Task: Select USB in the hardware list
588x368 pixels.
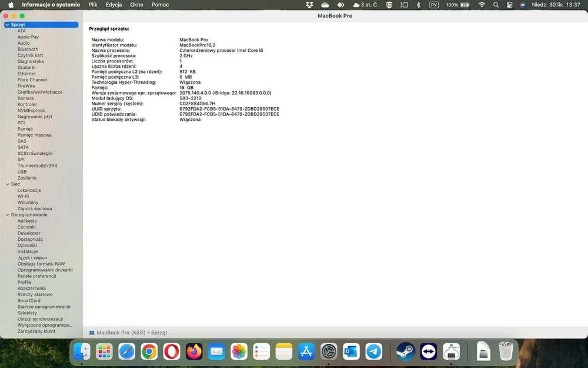Action: click(x=22, y=172)
